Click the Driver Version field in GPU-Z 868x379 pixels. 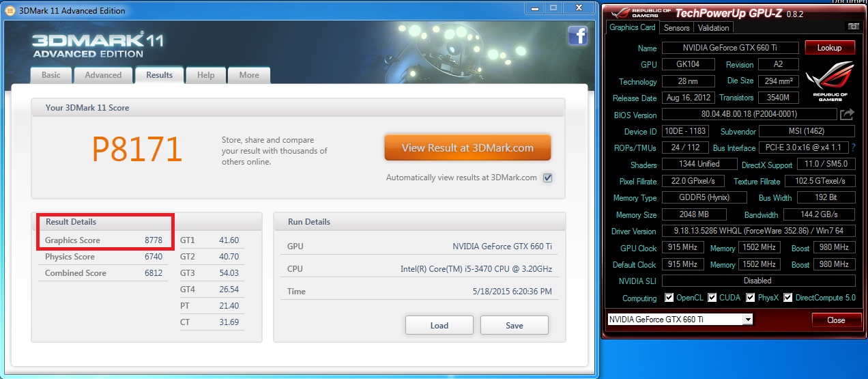click(x=758, y=231)
